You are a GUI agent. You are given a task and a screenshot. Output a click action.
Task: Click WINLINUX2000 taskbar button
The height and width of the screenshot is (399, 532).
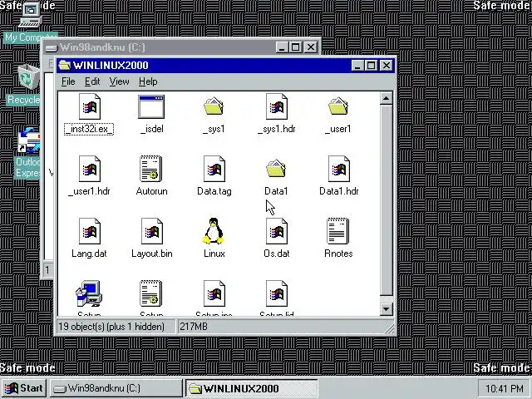(251, 388)
